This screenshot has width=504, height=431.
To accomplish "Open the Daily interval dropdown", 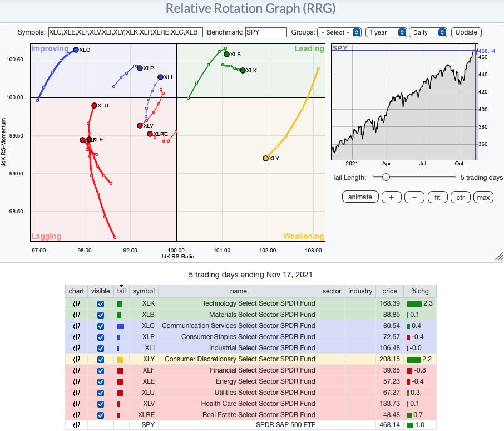I will [x=428, y=32].
